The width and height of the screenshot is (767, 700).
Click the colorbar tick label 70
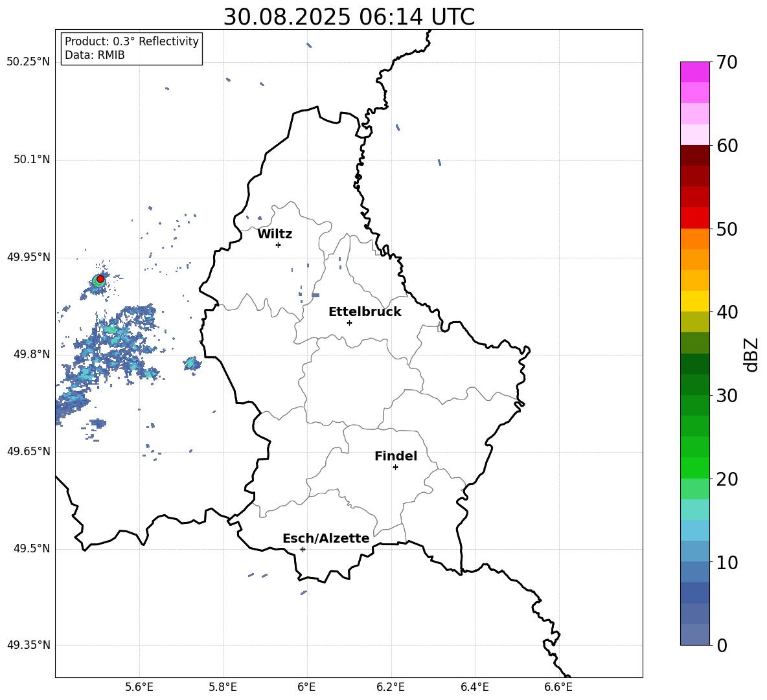click(x=727, y=63)
